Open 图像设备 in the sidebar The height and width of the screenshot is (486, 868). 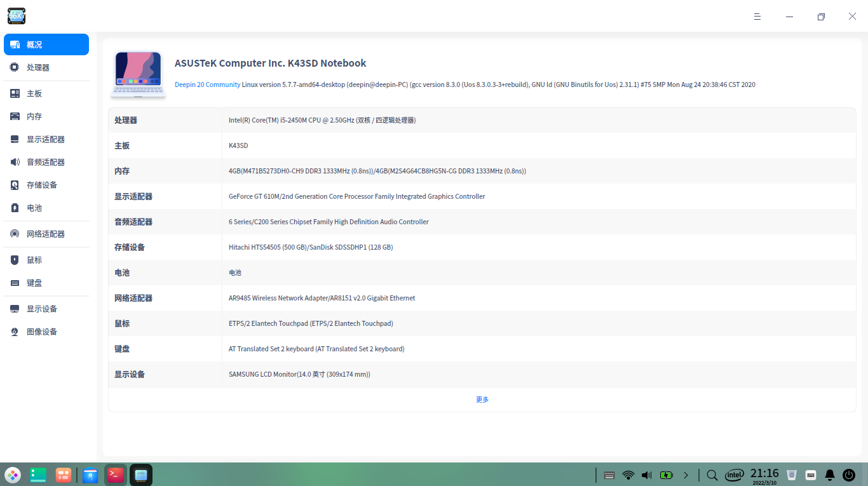(46, 332)
